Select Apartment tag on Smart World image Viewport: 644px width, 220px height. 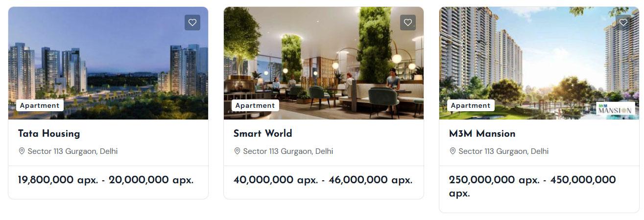click(x=255, y=105)
